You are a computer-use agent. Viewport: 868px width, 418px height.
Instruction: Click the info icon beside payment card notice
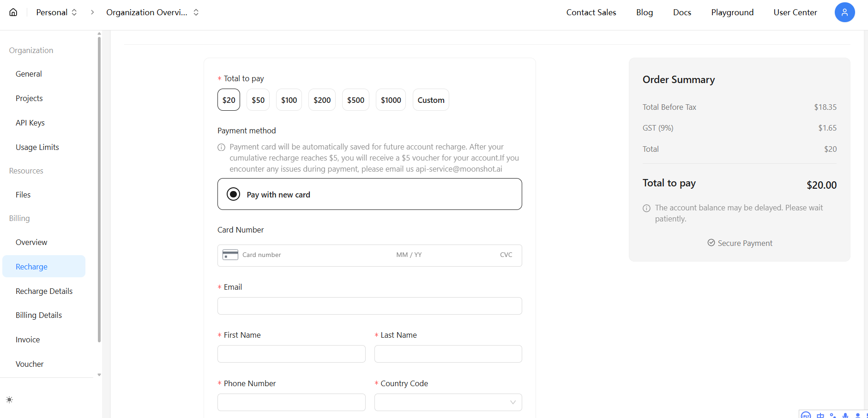[x=221, y=147]
